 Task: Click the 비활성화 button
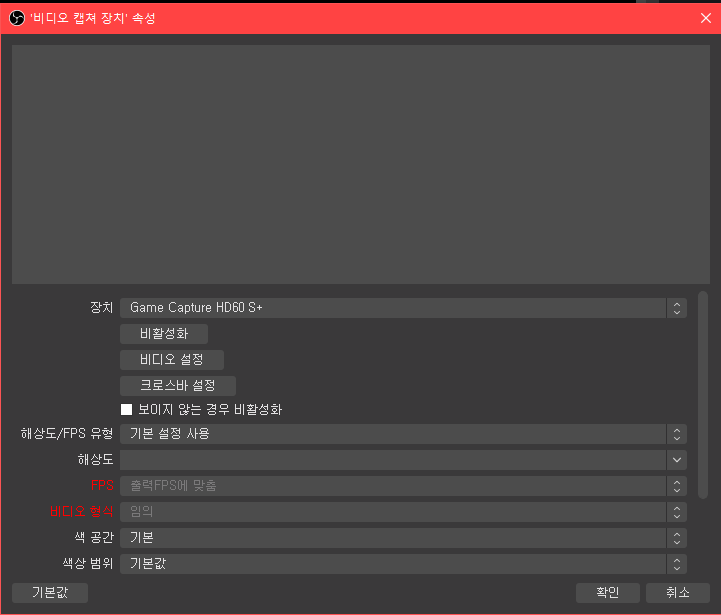pos(164,333)
